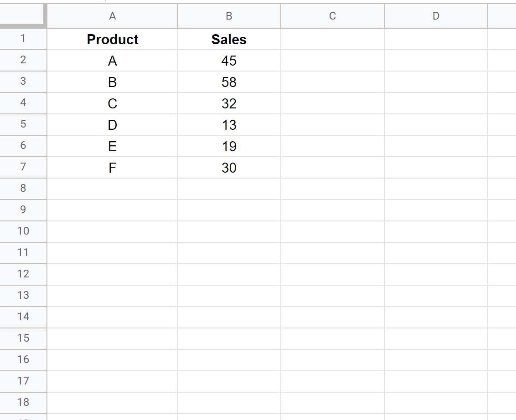
Task: Select the Product header cell
Action: pos(112,39)
